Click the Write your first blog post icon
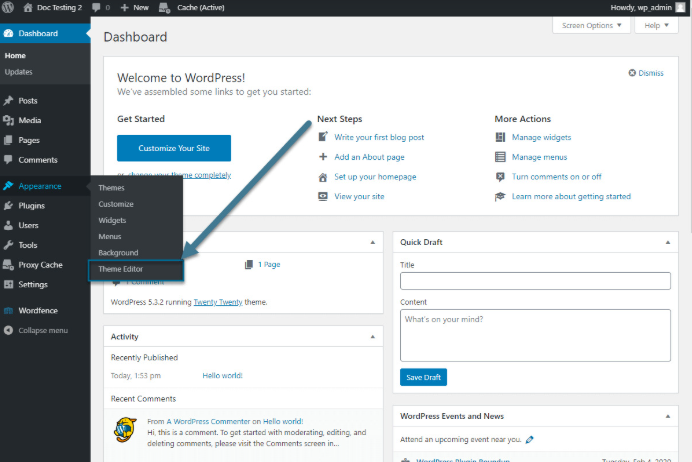The height and width of the screenshot is (462, 692). (x=323, y=137)
